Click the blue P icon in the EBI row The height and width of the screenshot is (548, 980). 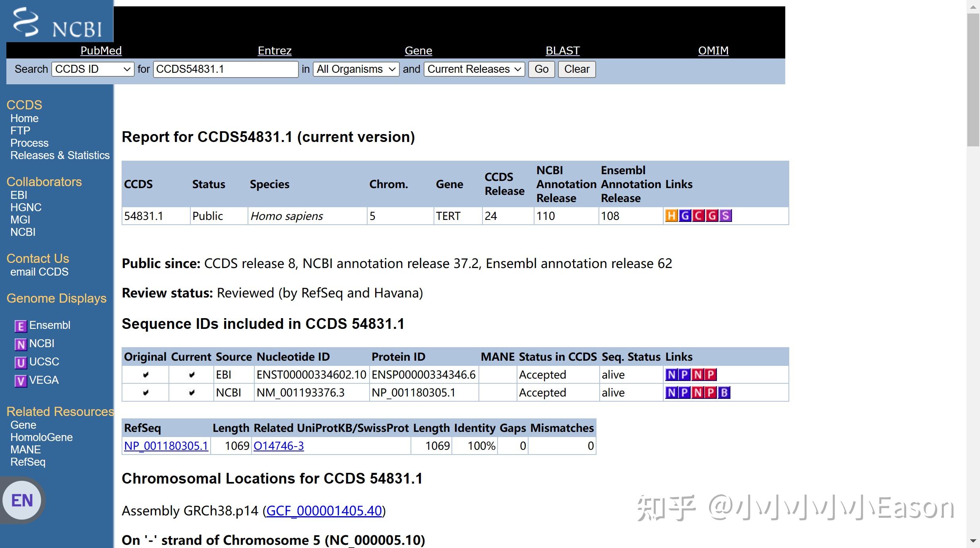[684, 375]
